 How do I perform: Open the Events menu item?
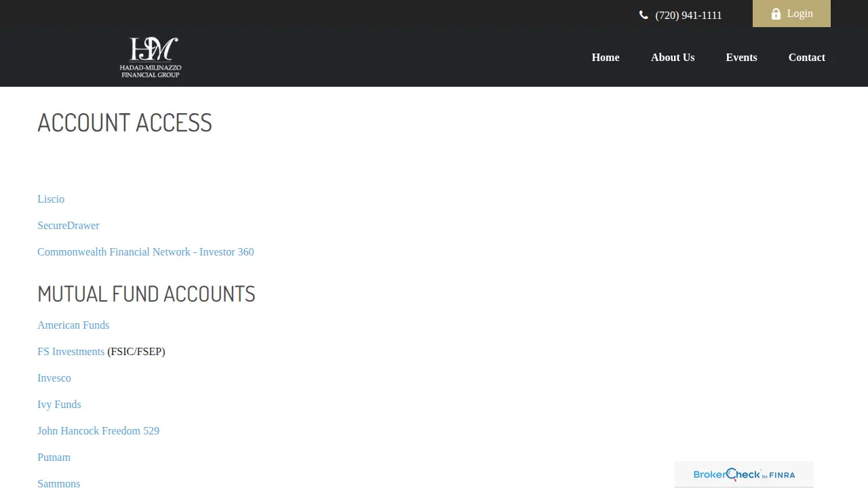coord(741,58)
